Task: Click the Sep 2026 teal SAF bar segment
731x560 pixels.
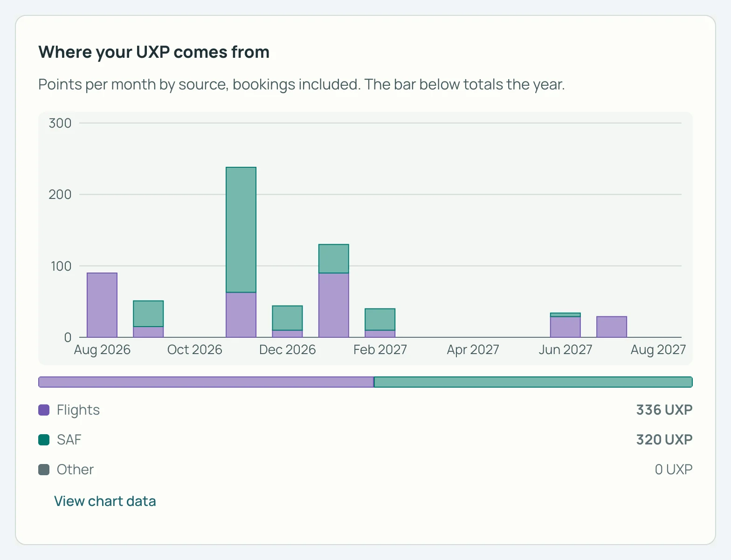Action: (148, 314)
